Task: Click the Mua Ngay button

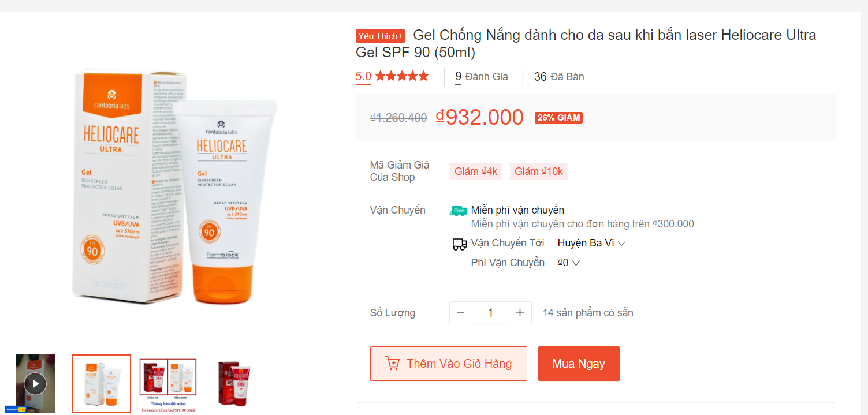Action: pyautogui.click(x=579, y=364)
